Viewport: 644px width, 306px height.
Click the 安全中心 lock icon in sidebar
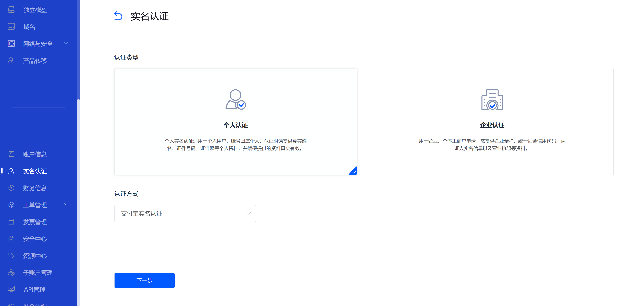(11, 239)
